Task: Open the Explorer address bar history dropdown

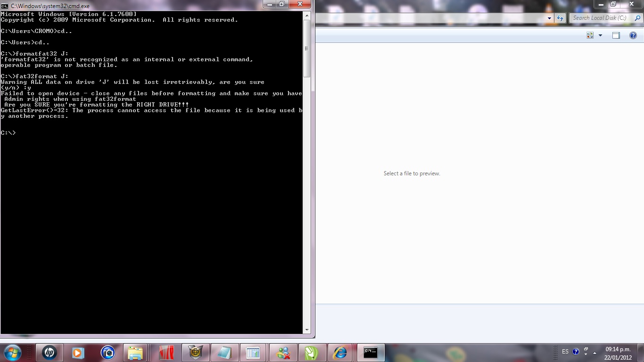Action: 549,18
